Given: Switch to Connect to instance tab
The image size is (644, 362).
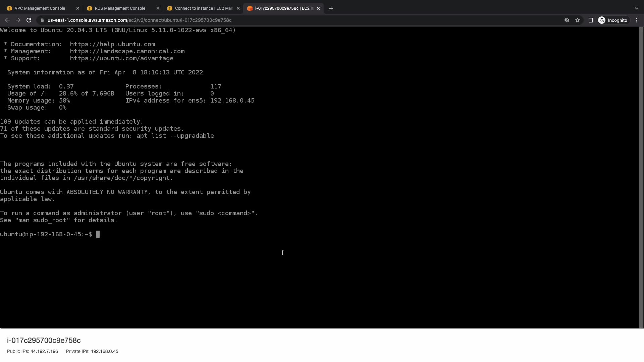Looking at the screenshot, I should point(203,8).
